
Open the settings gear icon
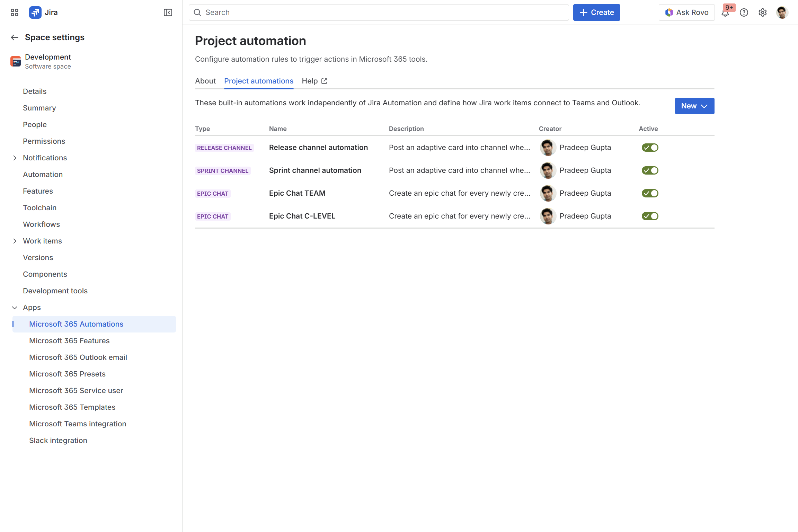coord(763,12)
